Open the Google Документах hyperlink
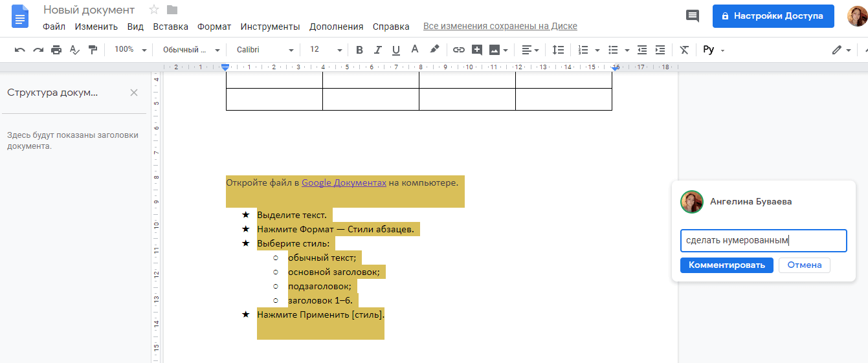 point(344,182)
